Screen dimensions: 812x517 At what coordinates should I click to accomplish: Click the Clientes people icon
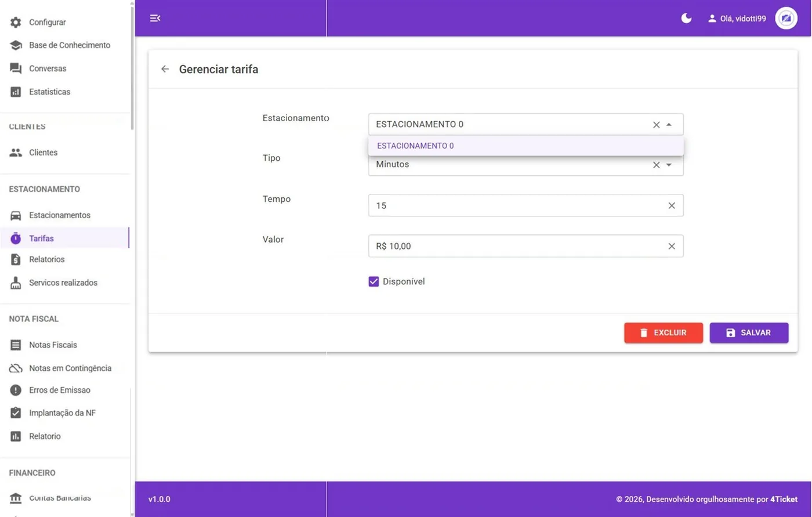pyautogui.click(x=16, y=153)
